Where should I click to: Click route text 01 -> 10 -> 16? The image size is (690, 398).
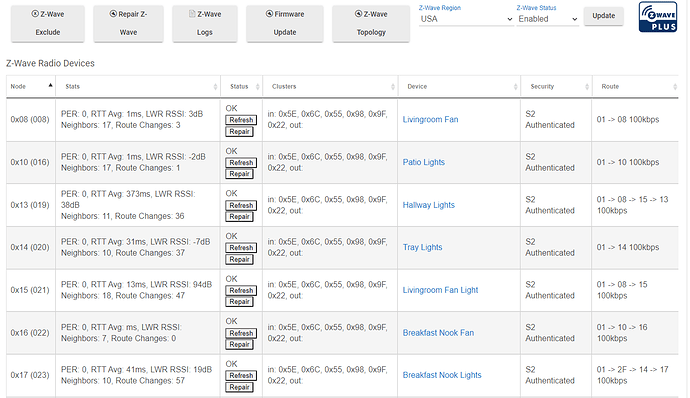coord(622,327)
